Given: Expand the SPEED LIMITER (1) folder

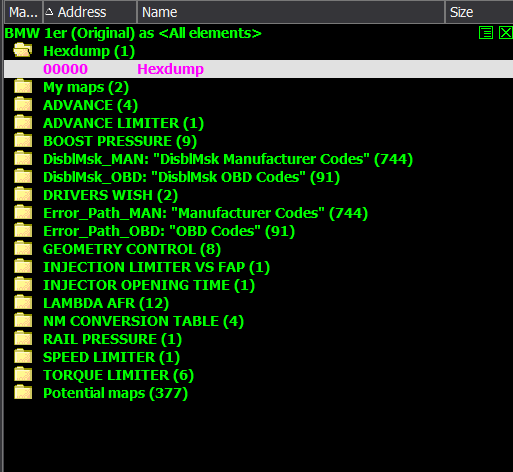Looking at the screenshot, I should (x=111, y=357).
